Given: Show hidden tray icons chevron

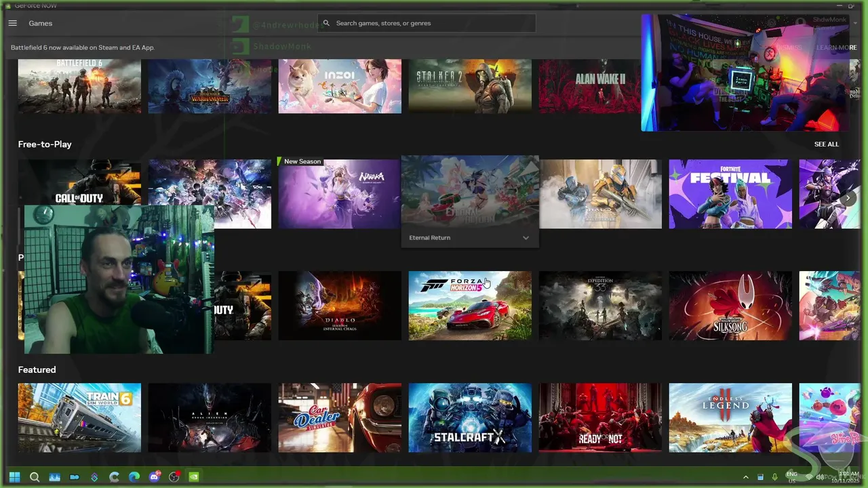Looking at the screenshot, I should pyautogui.click(x=746, y=477).
